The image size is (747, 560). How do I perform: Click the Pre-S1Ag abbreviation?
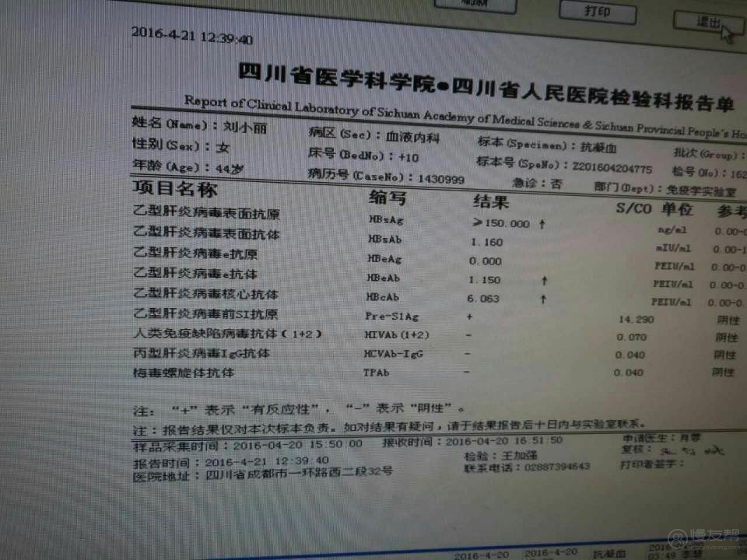tap(391, 317)
